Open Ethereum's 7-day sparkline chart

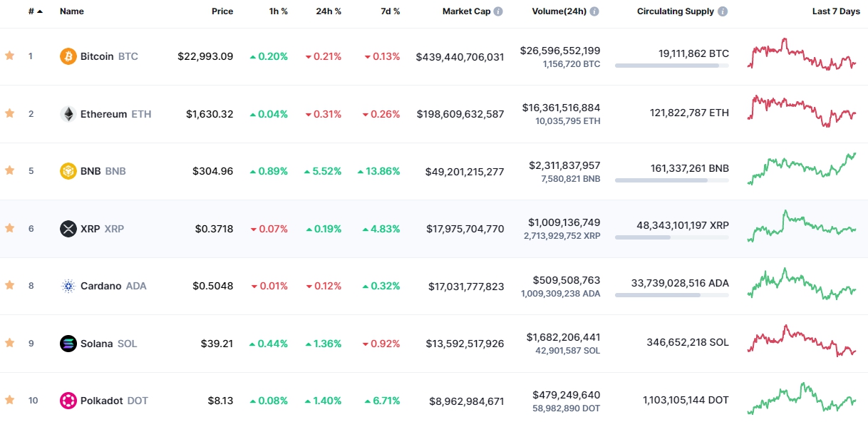tap(802, 111)
